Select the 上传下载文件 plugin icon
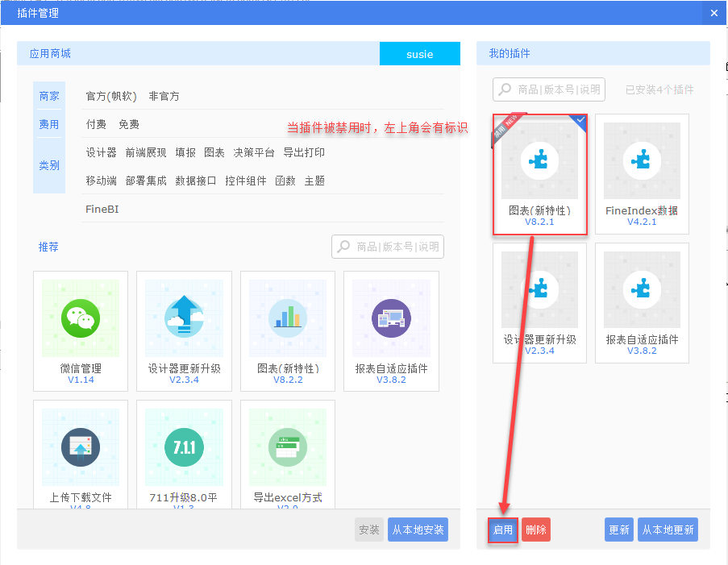Viewport: 728px width, 565px height. point(81,447)
